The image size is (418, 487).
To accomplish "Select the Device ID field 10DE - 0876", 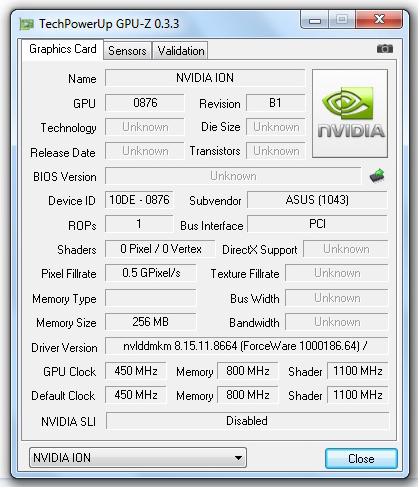I will pos(139,200).
